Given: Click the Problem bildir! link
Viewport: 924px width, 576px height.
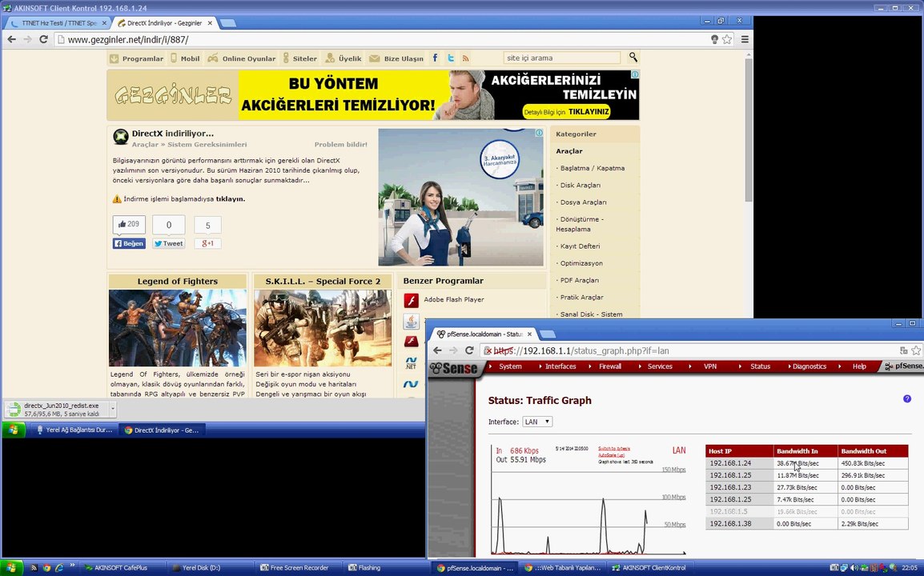Looking at the screenshot, I should pos(340,144).
